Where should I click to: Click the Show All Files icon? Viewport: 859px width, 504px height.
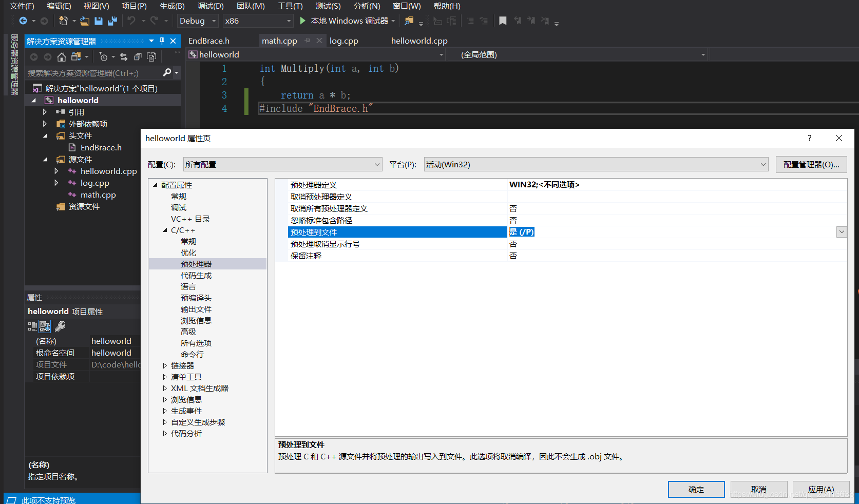coord(151,57)
